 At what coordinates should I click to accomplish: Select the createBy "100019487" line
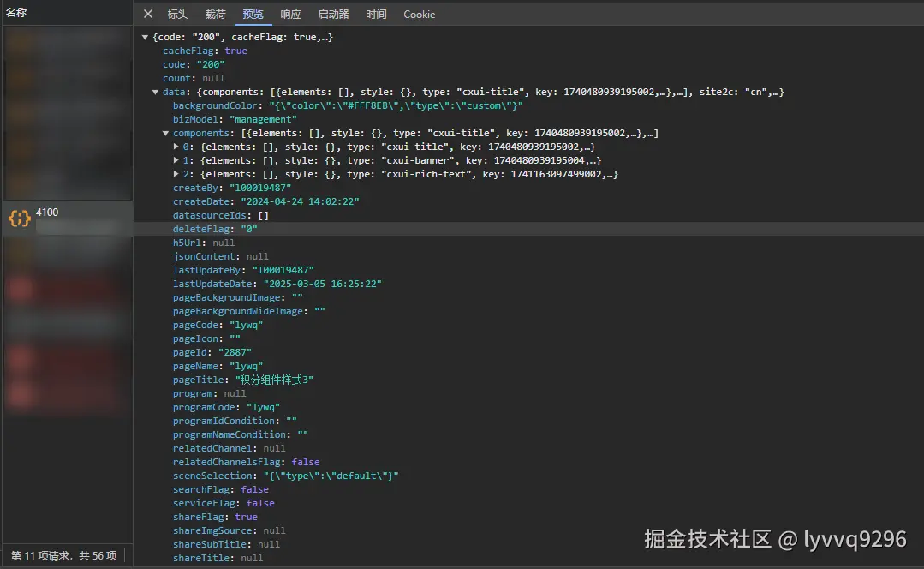click(231, 188)
